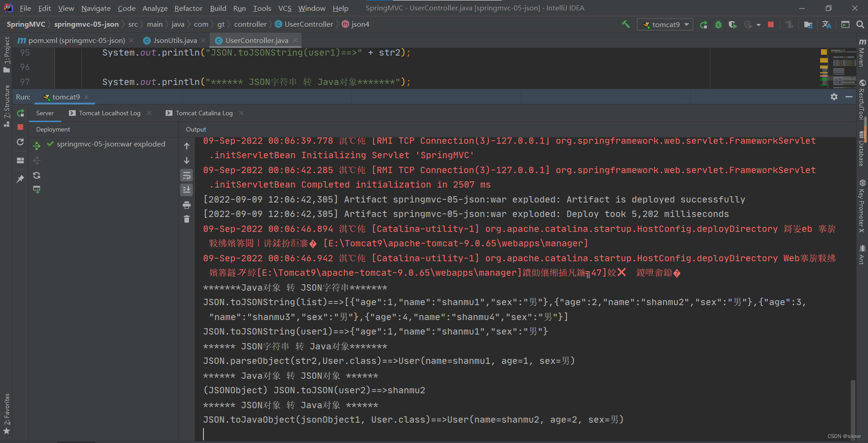This screenshot has height=443, width=868.
Task: Click the json4 method breadcrumb
Action: tap(356, 24)
